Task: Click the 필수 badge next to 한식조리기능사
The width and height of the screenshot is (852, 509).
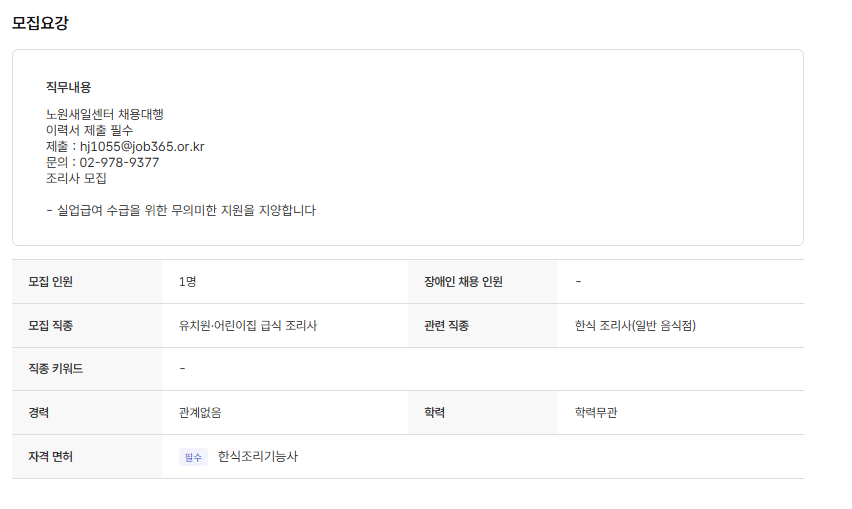Action: [193, 457]
